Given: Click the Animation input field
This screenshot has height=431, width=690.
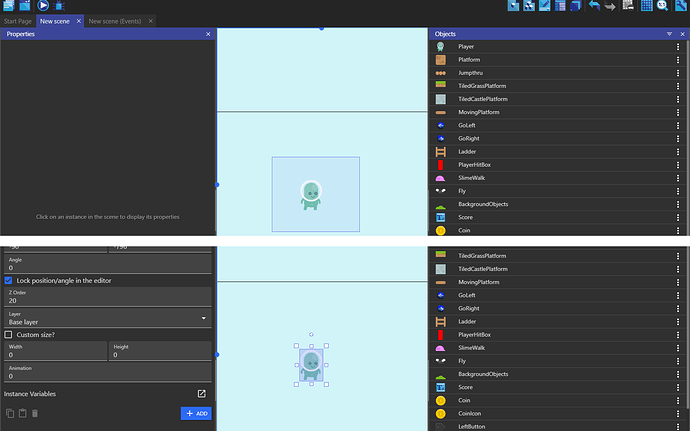Looking at the screenshot, I should (x=108, y=372).
